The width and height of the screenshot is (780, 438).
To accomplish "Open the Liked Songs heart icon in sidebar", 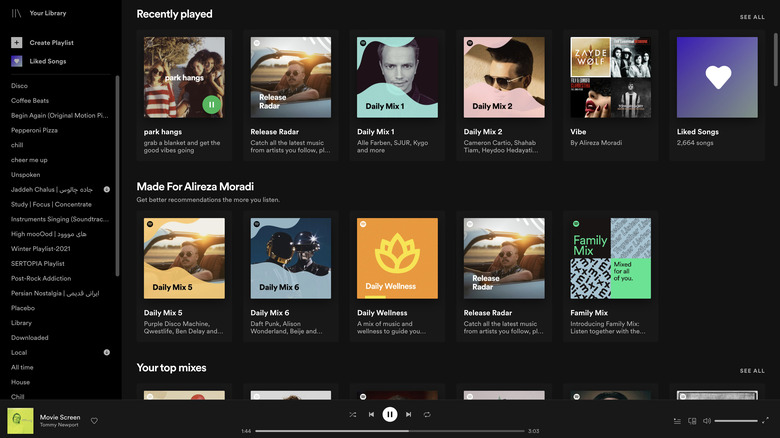I will point(16,61).
